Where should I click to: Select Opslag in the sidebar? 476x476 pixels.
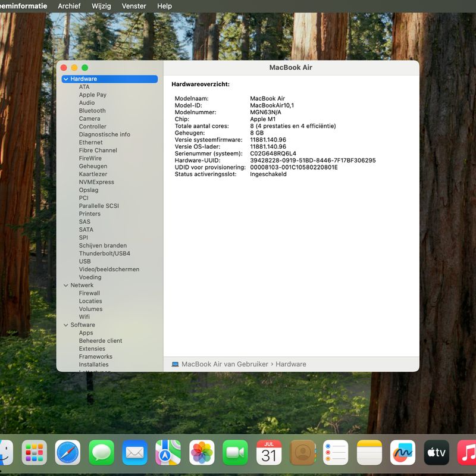coord(89,190)
